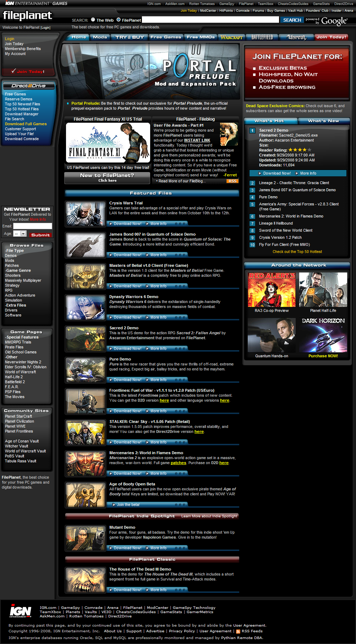Open Check out the Top 50 Hottest
This screenshot has height=644, width=356.
[297, 252]
